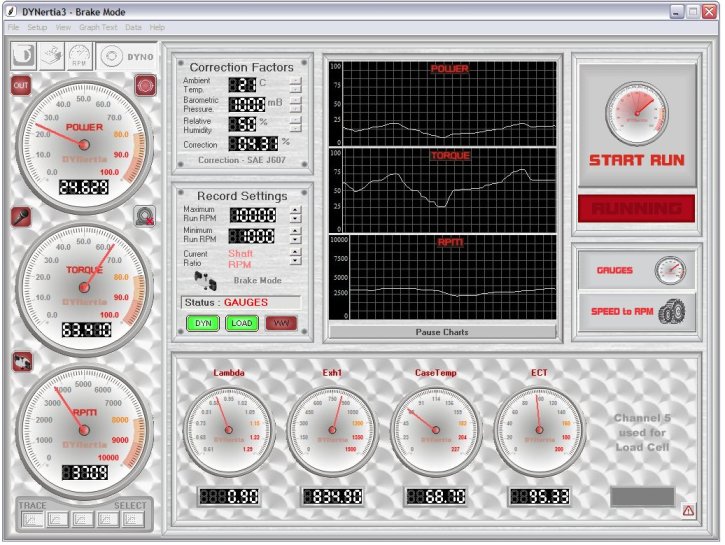Click the red OUT button

pos(21,85)
